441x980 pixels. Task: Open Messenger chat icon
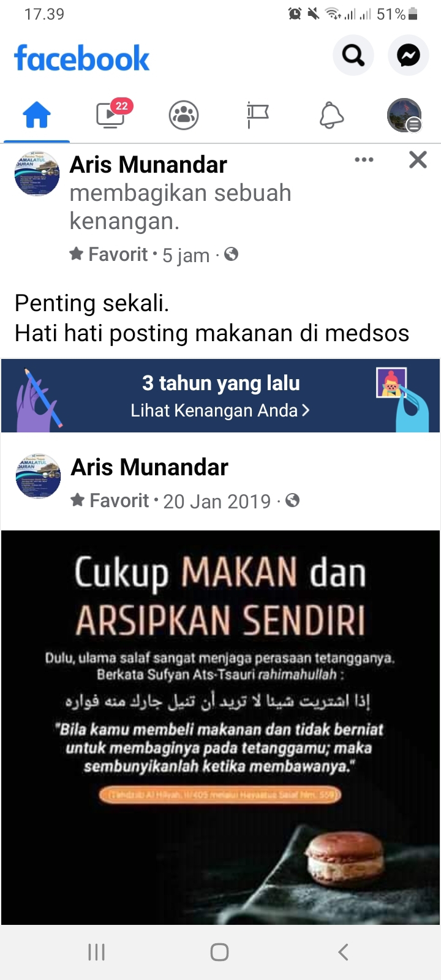point(408,56)
